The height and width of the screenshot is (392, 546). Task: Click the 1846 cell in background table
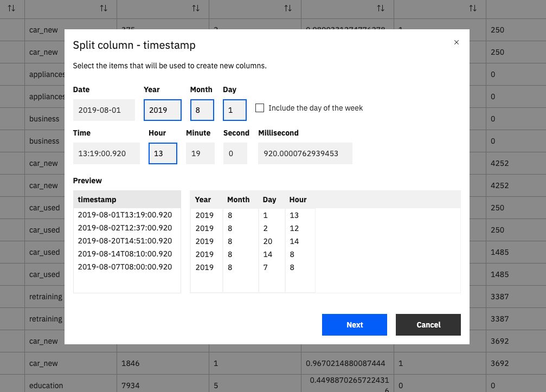tap(163, 363)
